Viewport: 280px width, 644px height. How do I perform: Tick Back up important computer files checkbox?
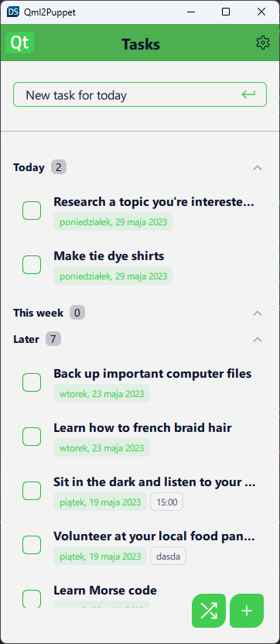click(32, 382)
